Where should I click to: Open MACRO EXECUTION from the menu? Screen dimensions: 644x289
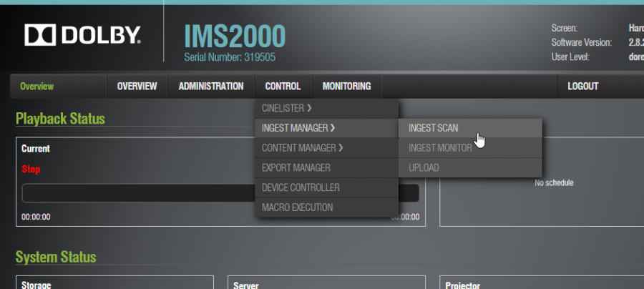click(x=297, y=207)
